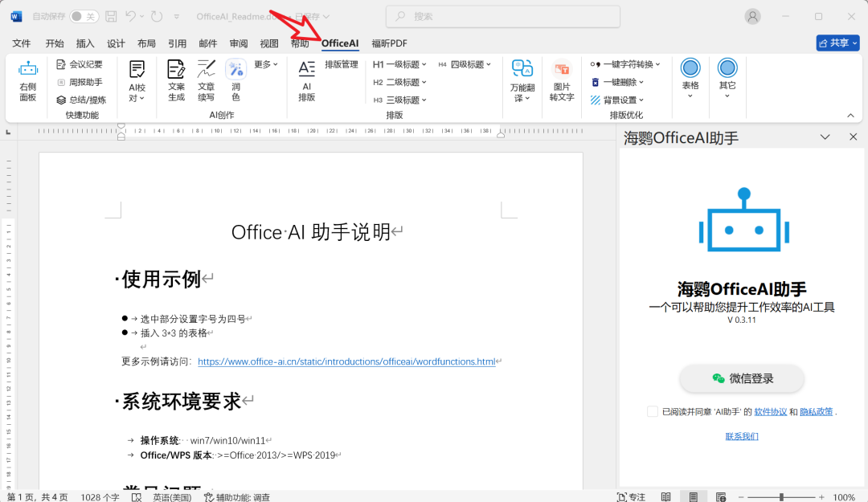Image resolution: width=868 pixels, height=502 pixels.
Task: Click 图片转文字 OCR icon
Action: pos(562,81)
